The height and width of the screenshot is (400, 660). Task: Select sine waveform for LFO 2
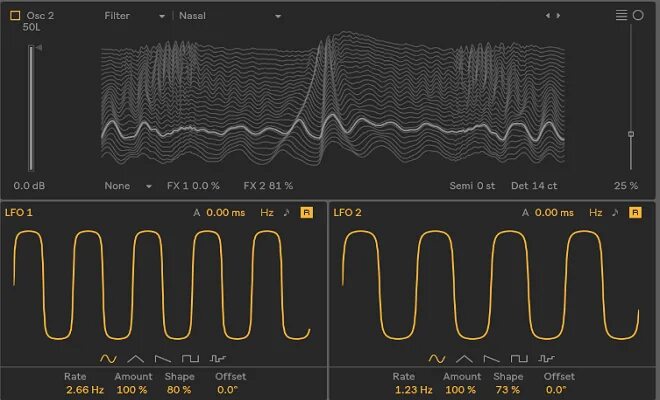pos(437,359)
